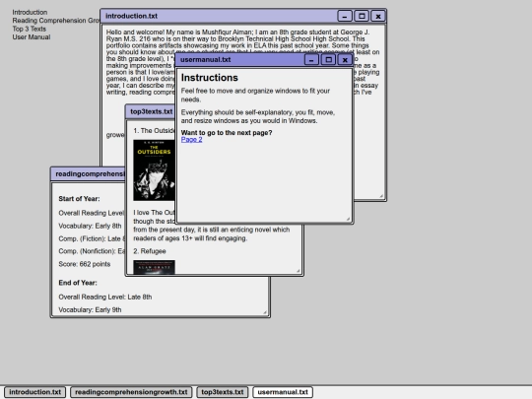Viewport: 532px width, 399px height.
Task: Select usermanual.txt taskbar tab
Action: click(283, 392)
